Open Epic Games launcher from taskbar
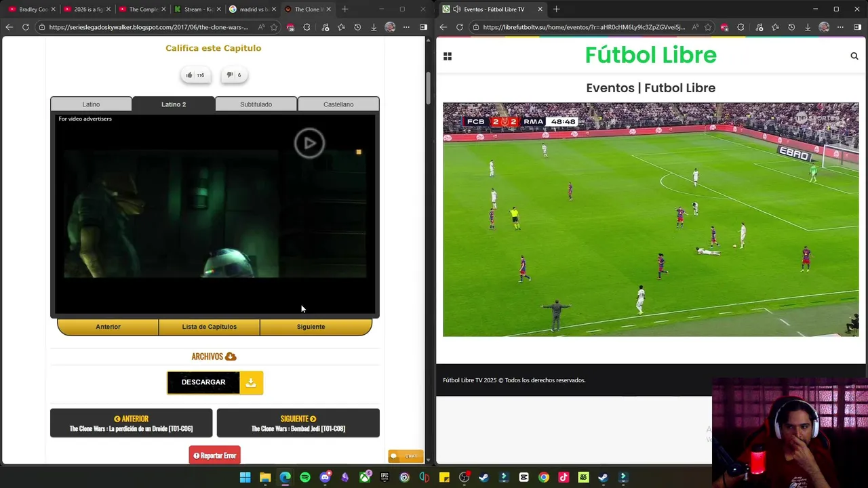Viewport: 868px width, 488px height. click(x=384, y=477)
